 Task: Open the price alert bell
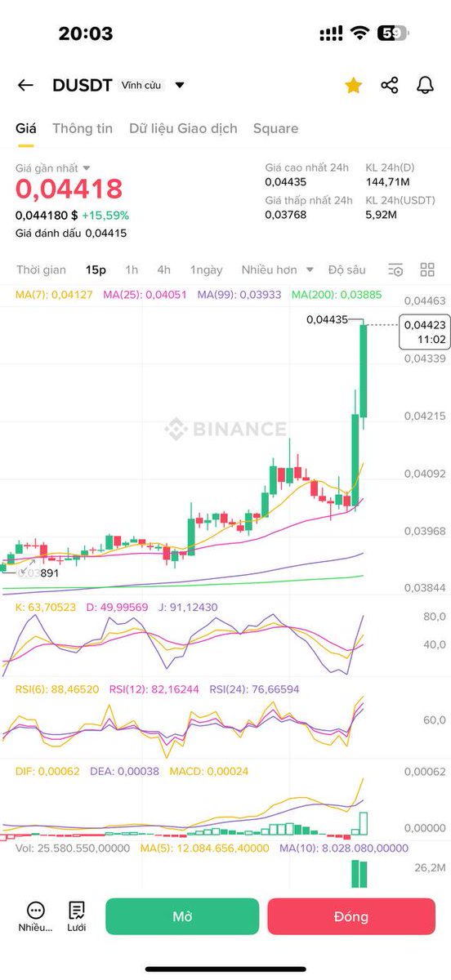pyautogui.click(x=425, y=86)
